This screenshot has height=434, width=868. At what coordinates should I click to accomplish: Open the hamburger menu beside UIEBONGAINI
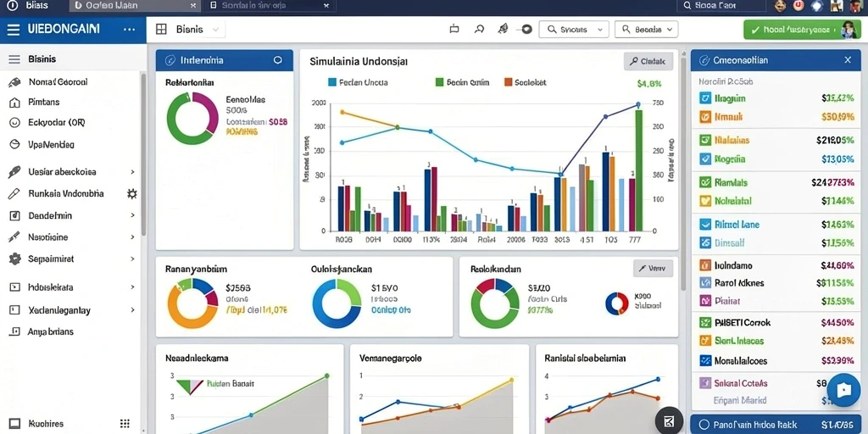13,30
